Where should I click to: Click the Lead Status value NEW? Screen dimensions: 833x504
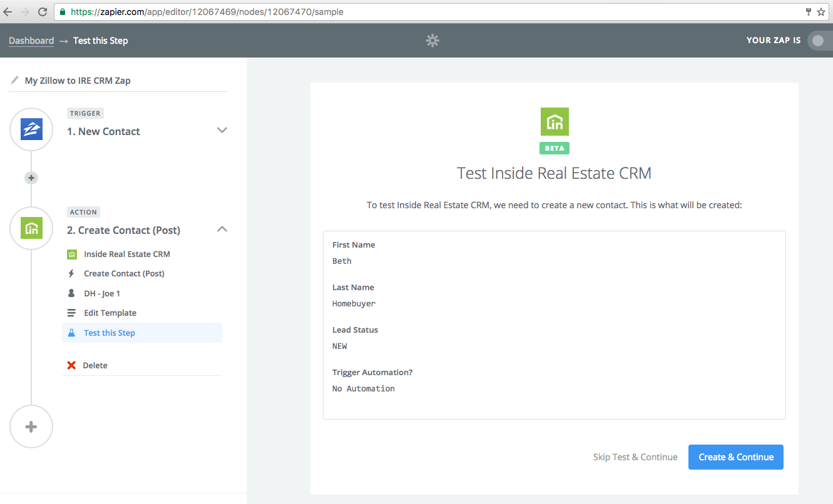click(339, 346)
